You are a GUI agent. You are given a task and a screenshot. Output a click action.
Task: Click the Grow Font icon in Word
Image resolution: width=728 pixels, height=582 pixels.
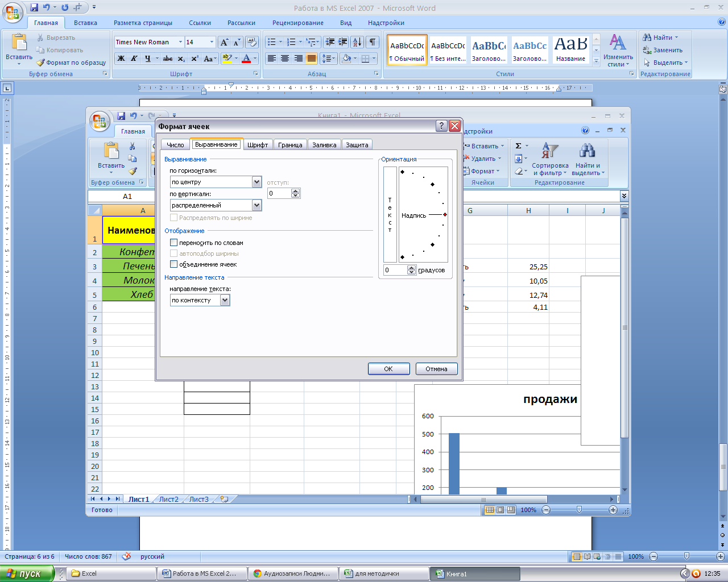(x=225, y=42)
